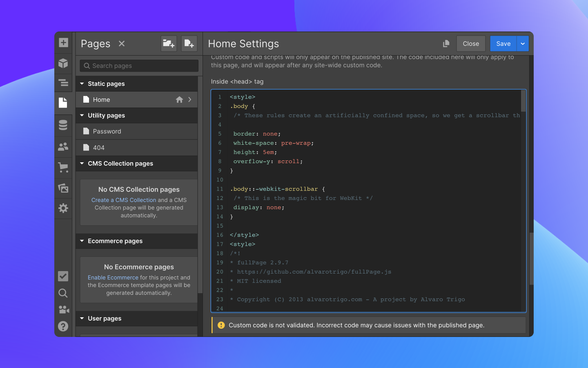Open the CMS Collections panel
The height and width of the screenshot is (368, 588).
coord(63,125)
